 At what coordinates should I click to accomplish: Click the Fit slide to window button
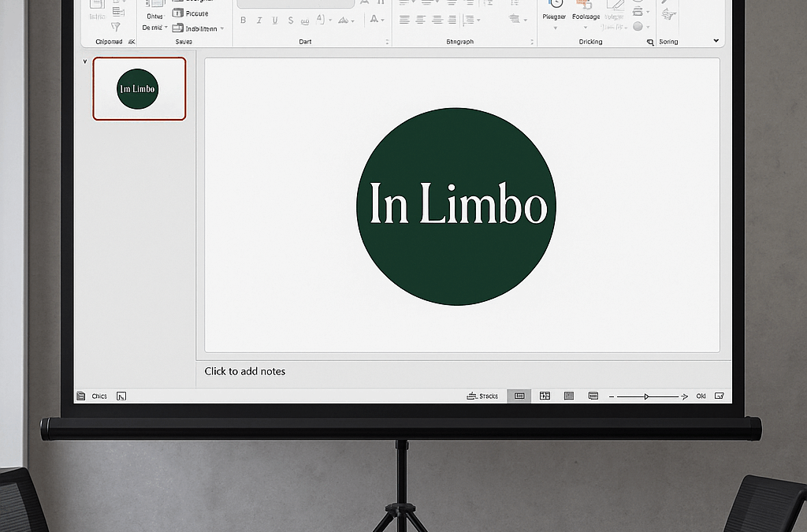(x=719, y=396)
